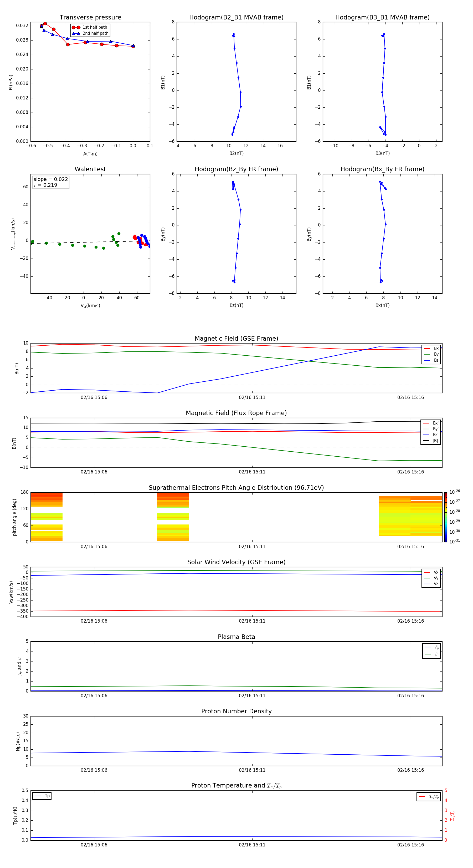Click the 'Magnetic Field (Flux Rope Frame)' title
This screenshot has width=473, height=868.
[x=236, y=413]
